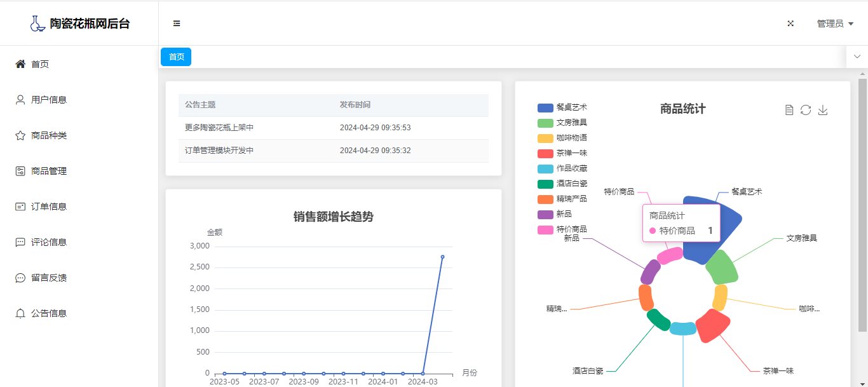Expand the tabs options chevron on right

pyautogui.click(x=857, y=57)
